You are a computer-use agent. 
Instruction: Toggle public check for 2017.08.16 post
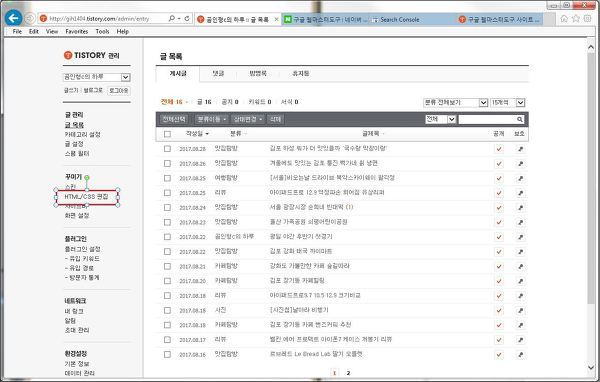[499, 354]
